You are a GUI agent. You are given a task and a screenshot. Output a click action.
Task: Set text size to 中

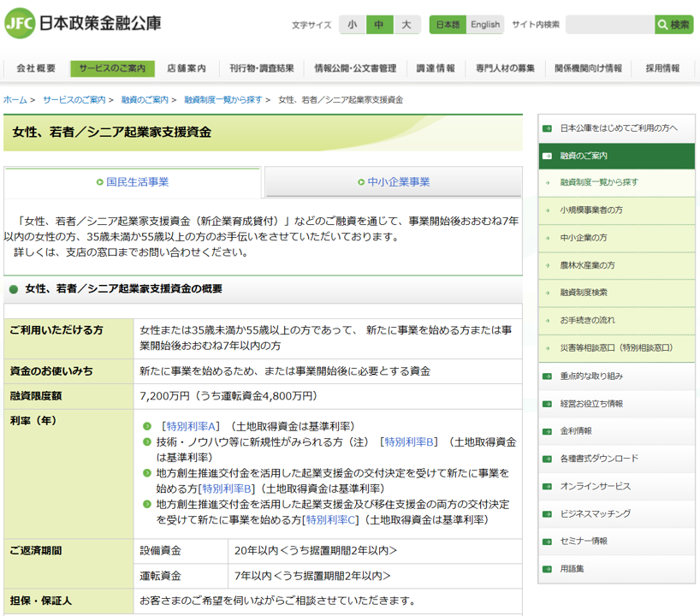coord(379,25)
